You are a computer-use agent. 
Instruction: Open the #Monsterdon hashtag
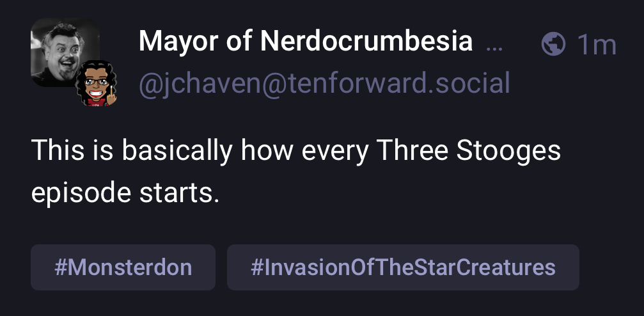(x=123, y=267)
